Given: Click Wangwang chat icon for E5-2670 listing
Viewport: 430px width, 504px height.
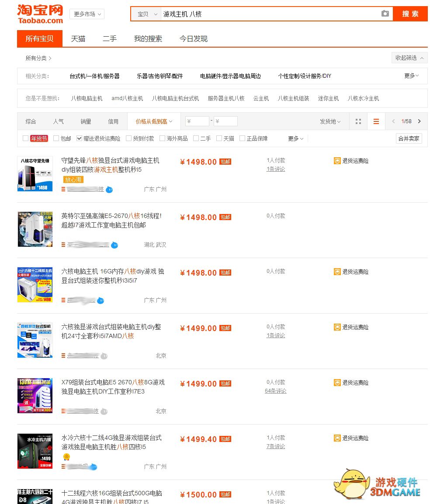Looking at the screenshot, I should [114, 245].
